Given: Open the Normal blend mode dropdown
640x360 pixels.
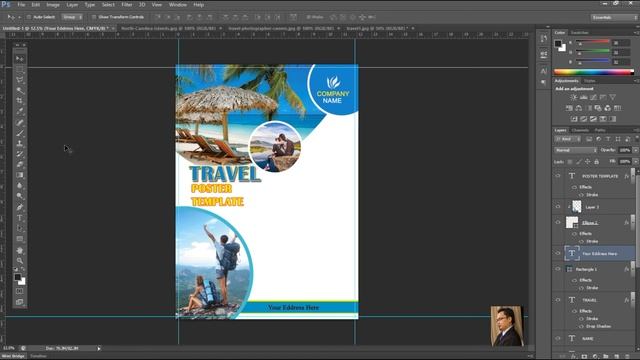Looking at the screenshot, I should [x=576, y=150].
